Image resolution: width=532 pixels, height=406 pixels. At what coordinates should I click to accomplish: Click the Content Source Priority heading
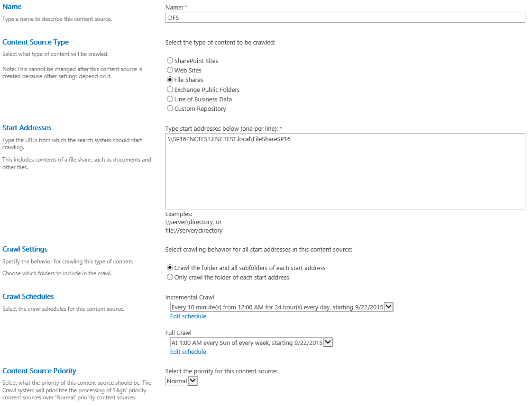point(39,371)
